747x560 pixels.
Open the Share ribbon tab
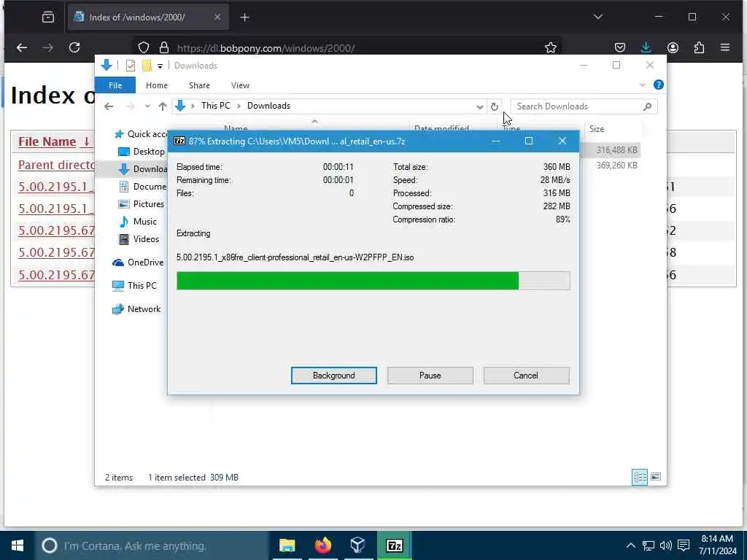pos(199,85)
